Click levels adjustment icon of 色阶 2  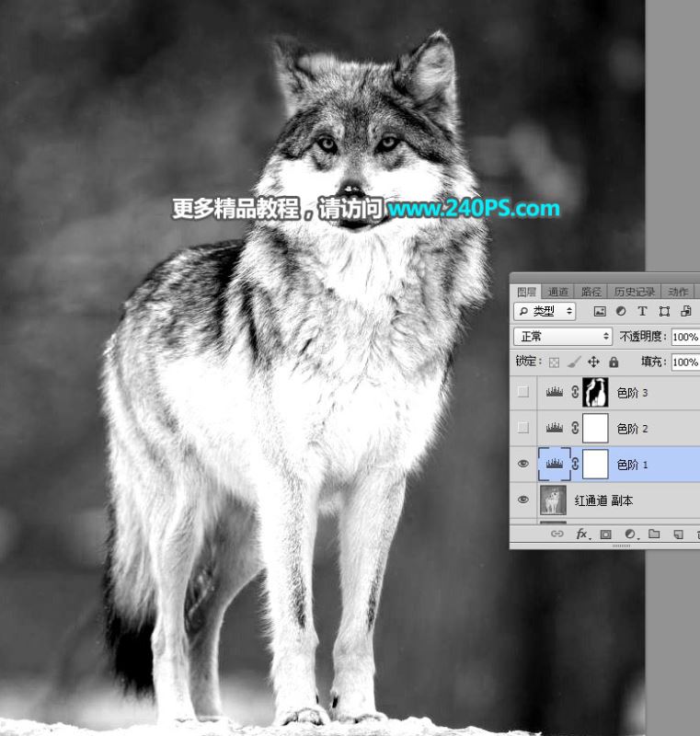click(x=555, y=428)
